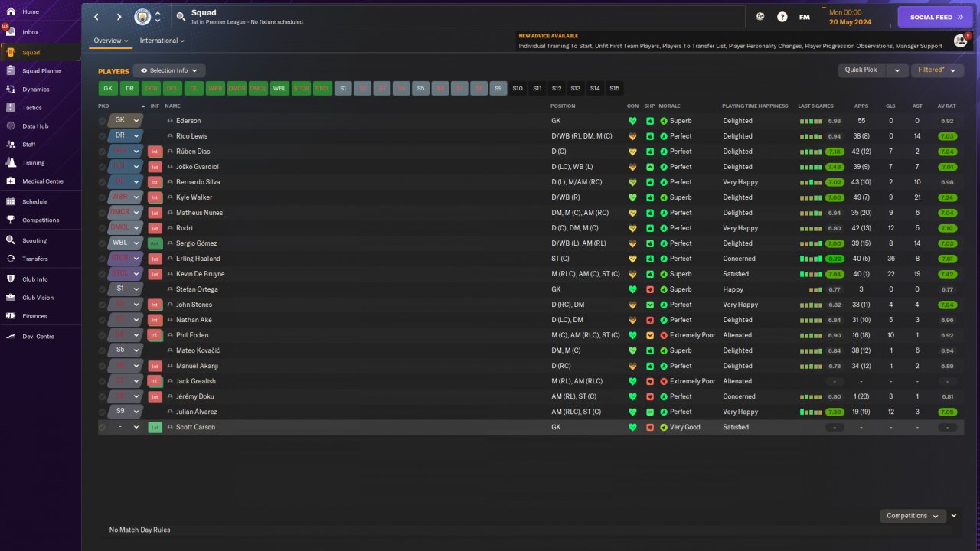Click the Ask badge beside Sergio Gómez
Viewport: 980px width, 551px height.
click(x=155, y=243)
